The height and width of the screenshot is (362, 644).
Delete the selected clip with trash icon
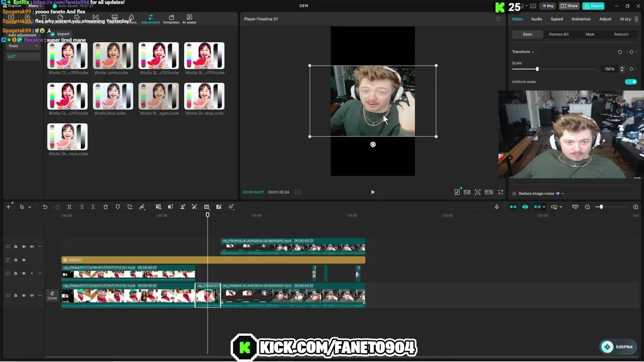click(106, 207)
